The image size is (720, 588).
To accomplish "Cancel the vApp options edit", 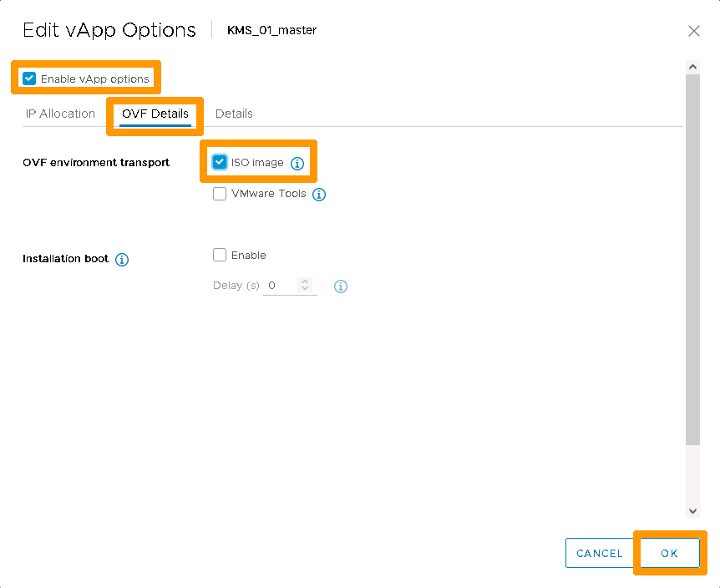I will pyautogui.click(x=600, y=553).
